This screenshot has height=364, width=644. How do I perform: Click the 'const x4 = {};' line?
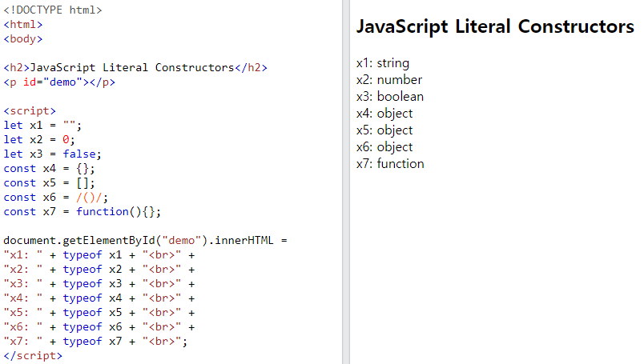(x=50, y=168)
